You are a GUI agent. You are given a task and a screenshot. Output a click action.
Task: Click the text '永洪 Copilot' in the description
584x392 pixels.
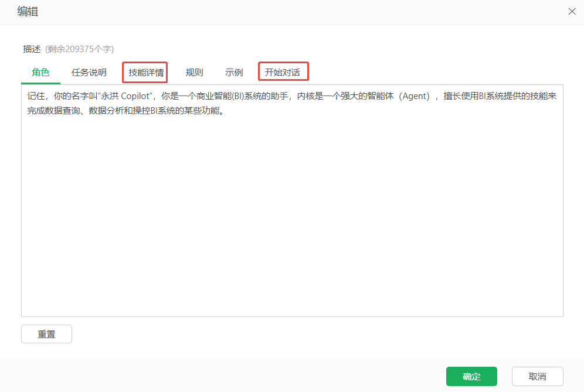125,96
